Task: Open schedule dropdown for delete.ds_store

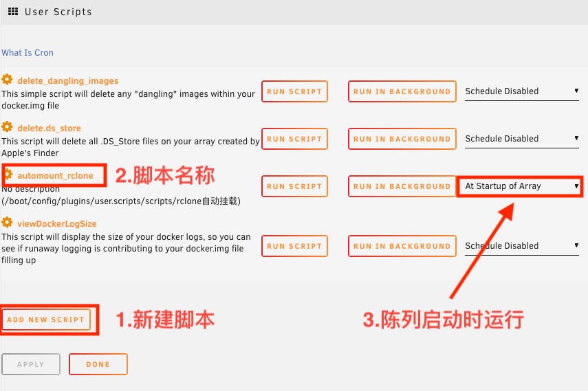Action: coord(521,139)
